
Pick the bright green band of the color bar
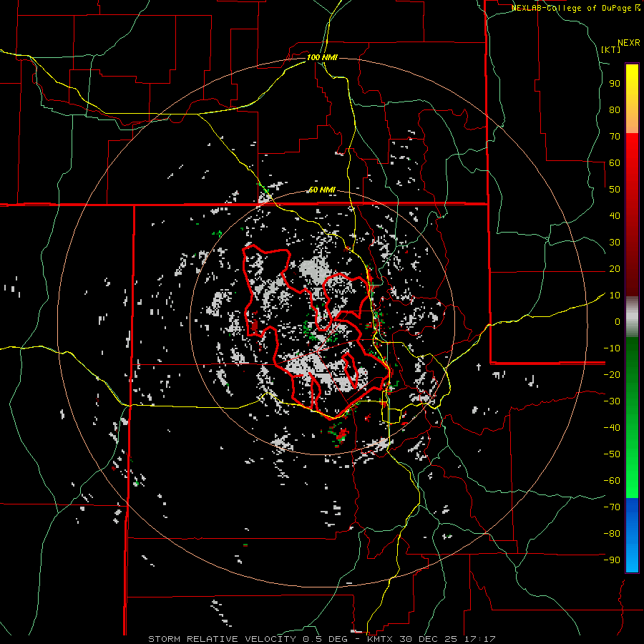click(632, 472)
